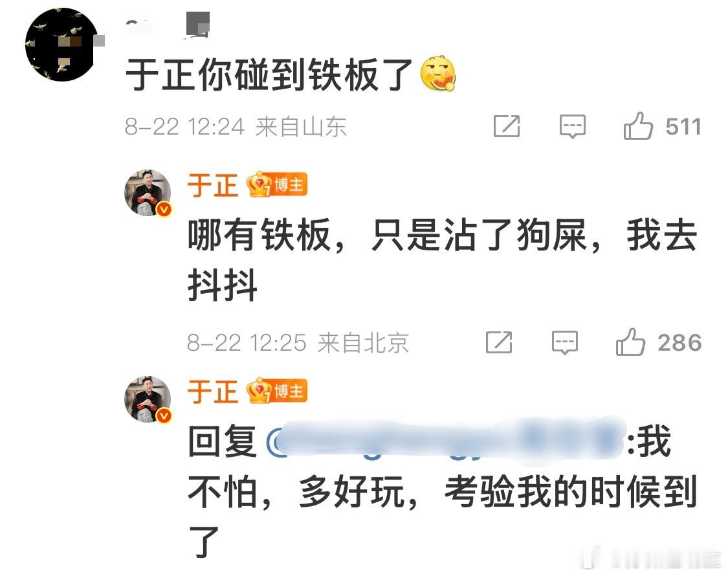Tap the 博主 badge beside first 于正 name

[x=289, y=184]
